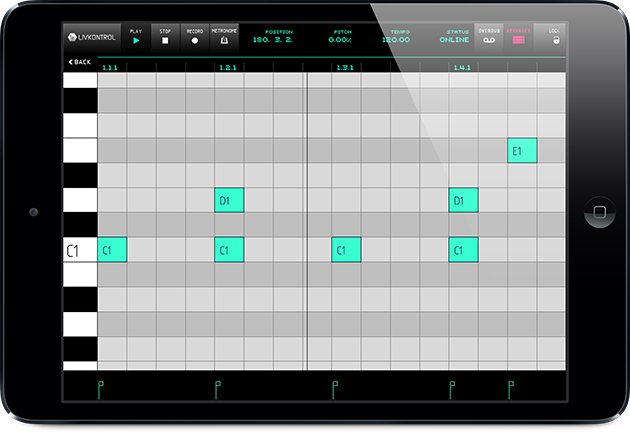
Task: Jump to timeline marker 1.3.1
Action: click(x=345, y=67)
